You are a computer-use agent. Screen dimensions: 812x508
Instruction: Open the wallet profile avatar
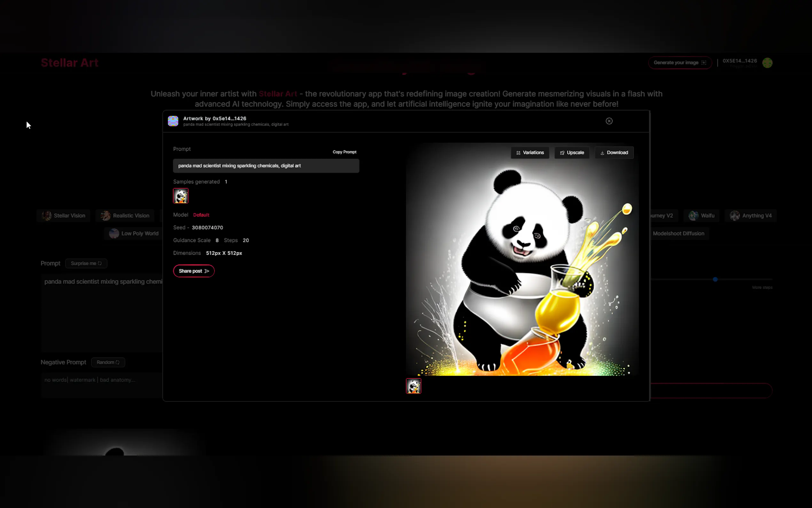tap(767, 63)
